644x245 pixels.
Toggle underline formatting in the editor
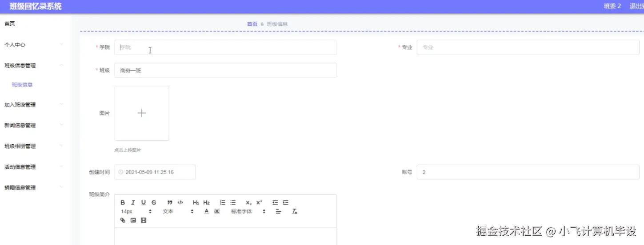coord(144,202)
